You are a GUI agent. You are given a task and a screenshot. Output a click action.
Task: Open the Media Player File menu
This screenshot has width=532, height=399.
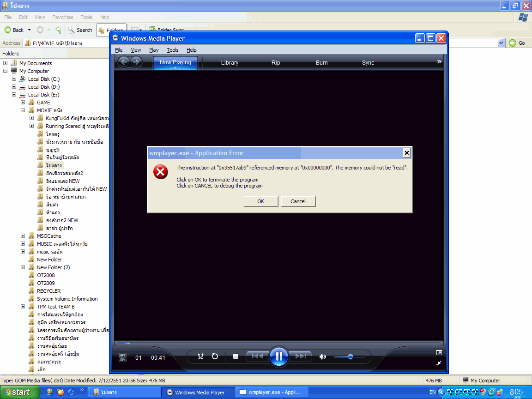119,50
